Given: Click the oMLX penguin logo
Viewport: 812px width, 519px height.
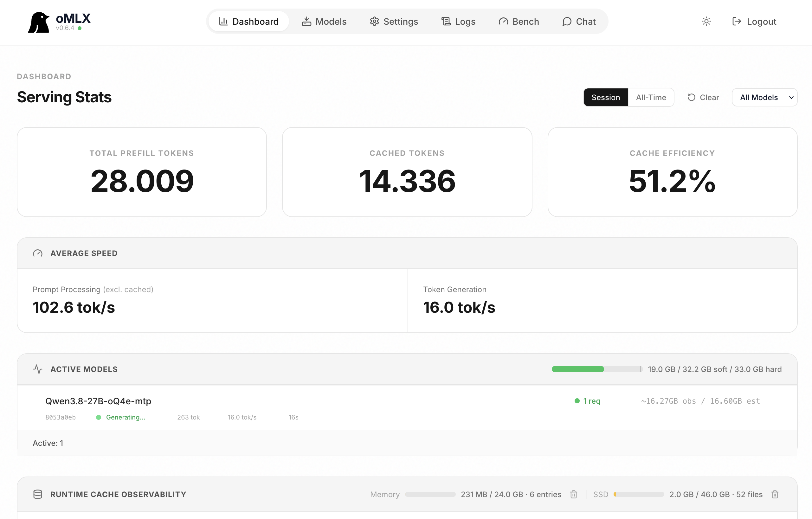Looking at the screenshot, I should click(x=38, y=22).
